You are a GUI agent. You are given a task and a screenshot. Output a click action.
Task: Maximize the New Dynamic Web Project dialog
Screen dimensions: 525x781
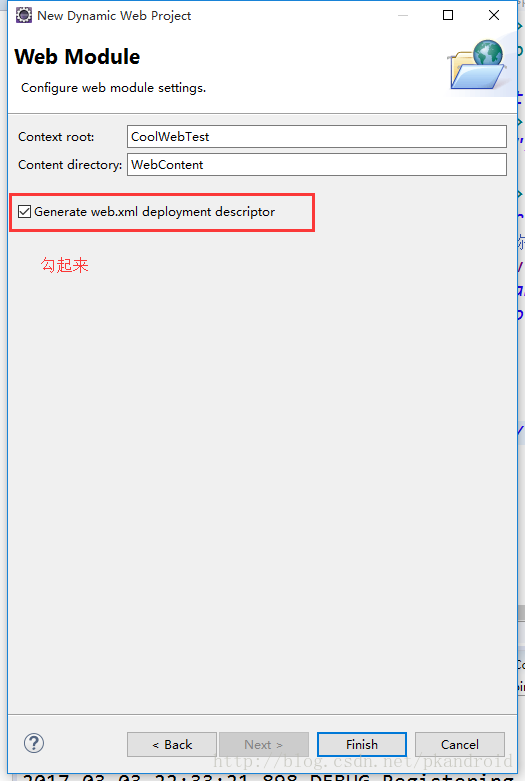pos(448,15)
